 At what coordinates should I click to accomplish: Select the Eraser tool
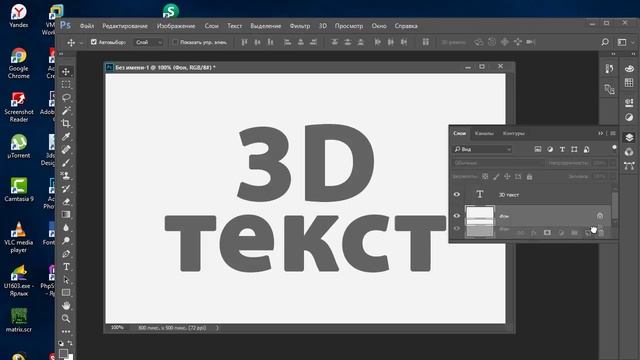pyautogui.click(x=66, y=202)
